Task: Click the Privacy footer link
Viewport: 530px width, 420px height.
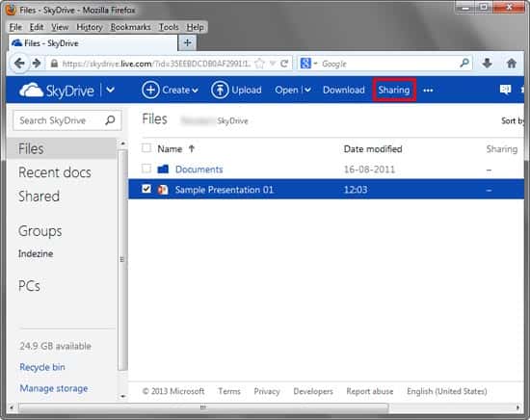Action: click(267, 391)
